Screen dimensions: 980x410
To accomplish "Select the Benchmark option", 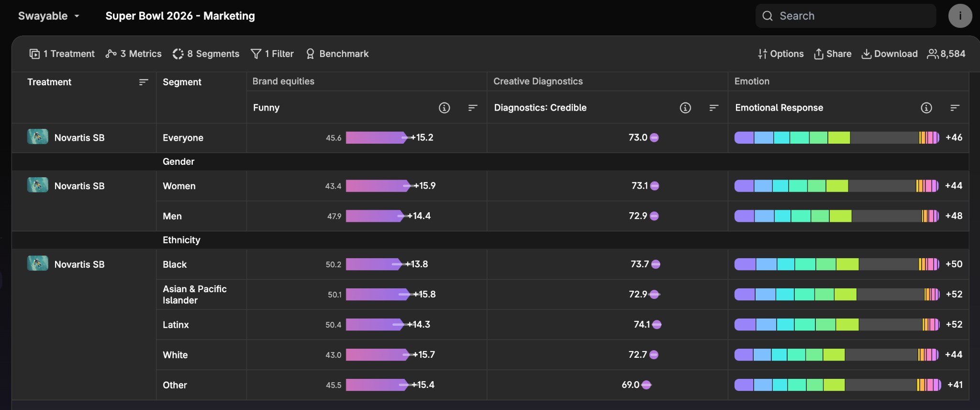I will 337,54.
